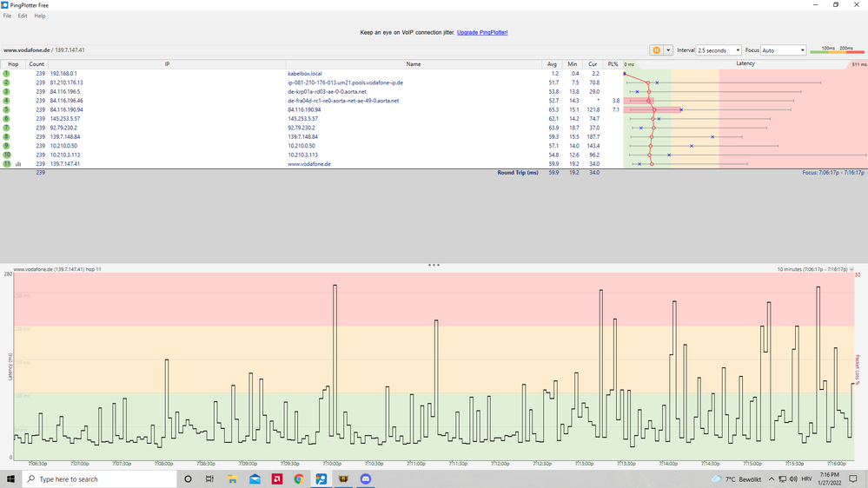Sort by the Avg column header

pyautogui.click(x=552, y=64)
